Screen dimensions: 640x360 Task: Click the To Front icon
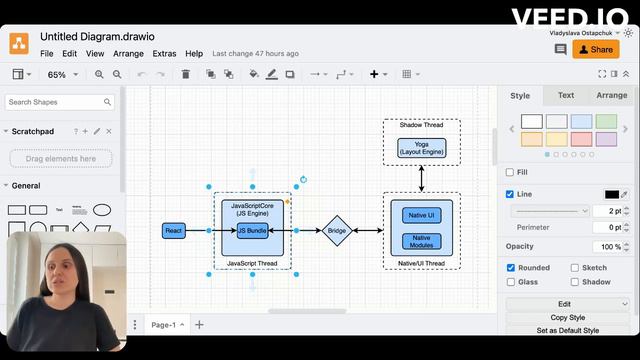tap(211, 74)
